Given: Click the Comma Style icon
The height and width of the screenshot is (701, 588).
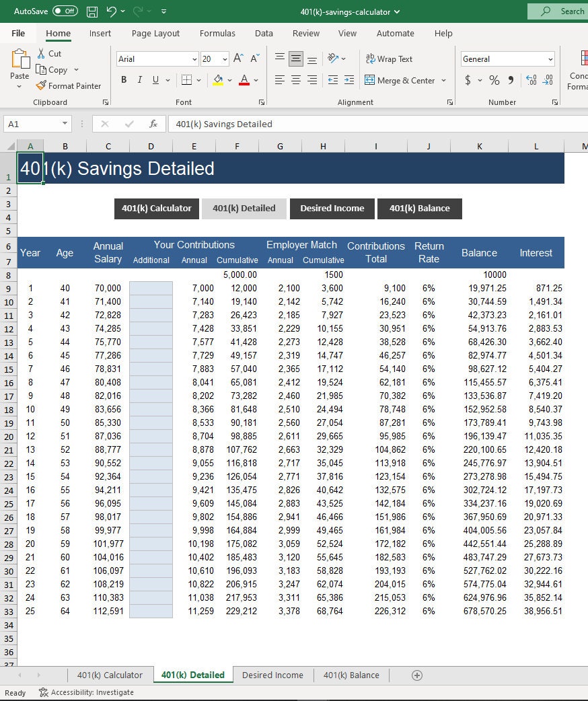Looking at the screenshot, I should (511, 80).
